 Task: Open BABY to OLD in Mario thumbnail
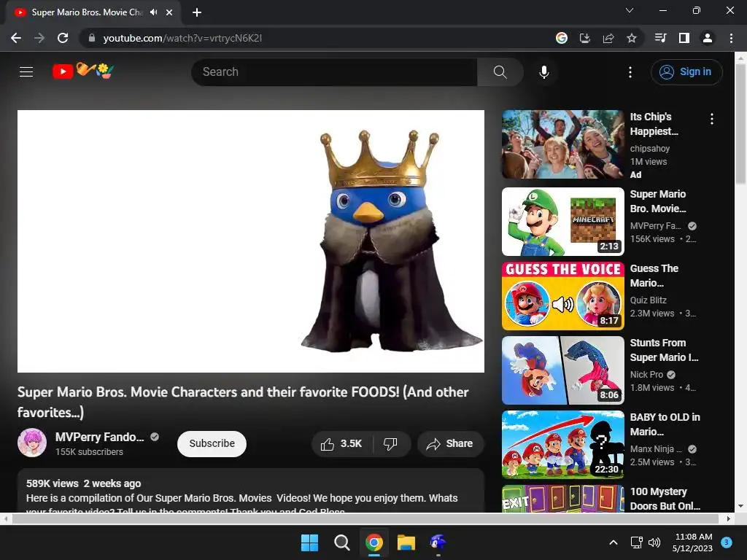tap(562, 444)
